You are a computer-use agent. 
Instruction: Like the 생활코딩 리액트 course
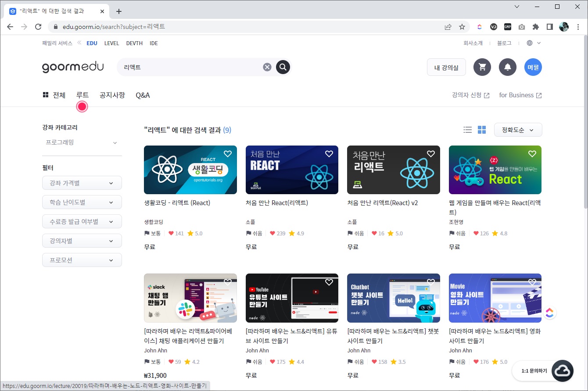pyautogui.click(x=228, y=154)
